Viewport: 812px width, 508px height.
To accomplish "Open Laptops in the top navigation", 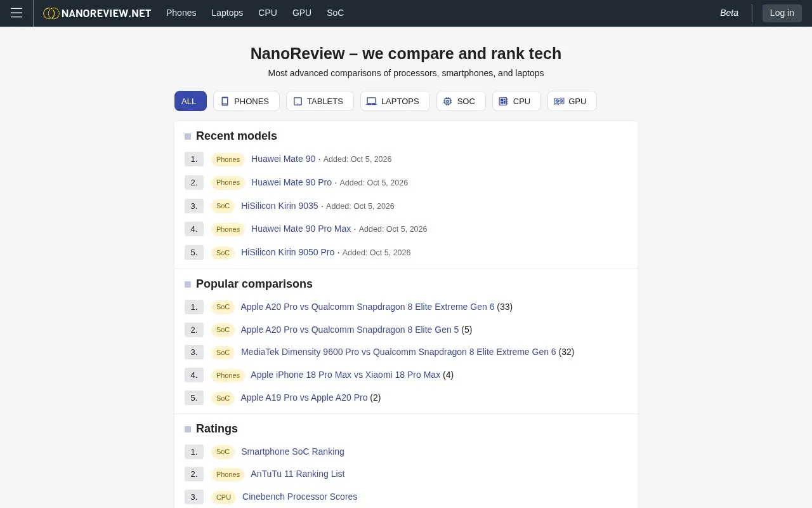I will pos(227,13).
